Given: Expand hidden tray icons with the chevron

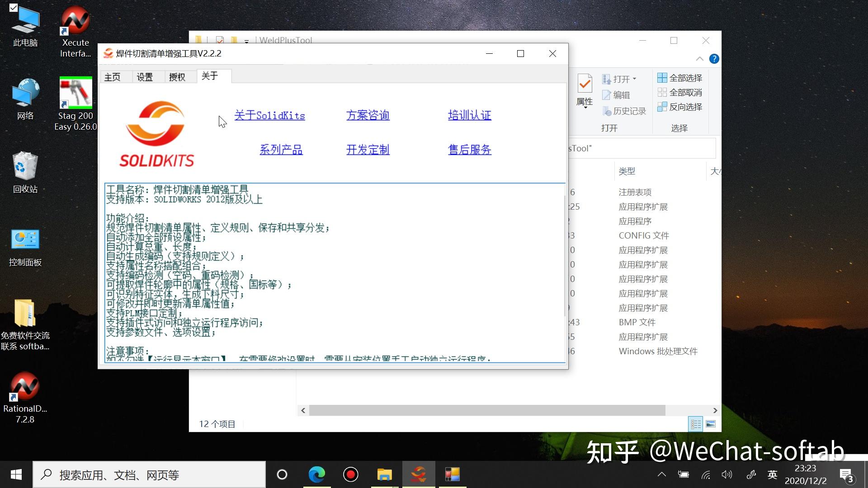Looking at the screenshot, I should click(x=661, y=474).
